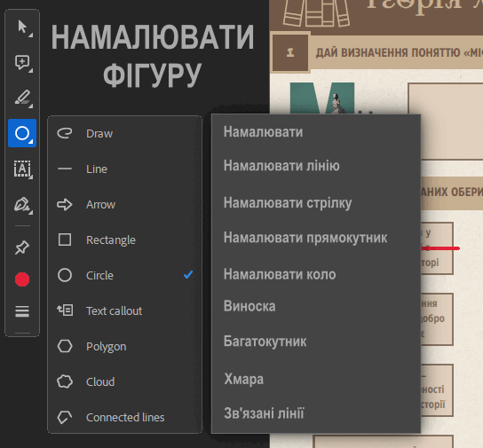The height and width of the screenshot is (448, 483).
Task: Select the Arrow shape option
Action: click(125, 204)
